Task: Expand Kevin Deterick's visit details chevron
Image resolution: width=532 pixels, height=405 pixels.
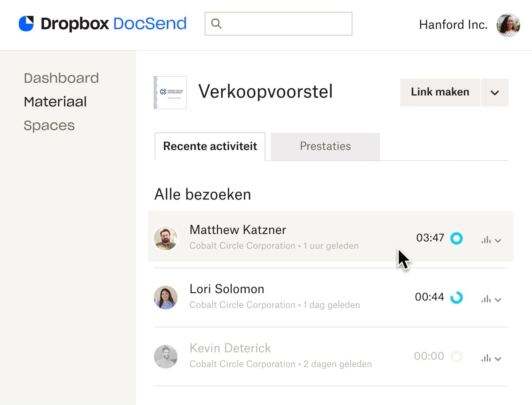Action: tap(498, 359)
